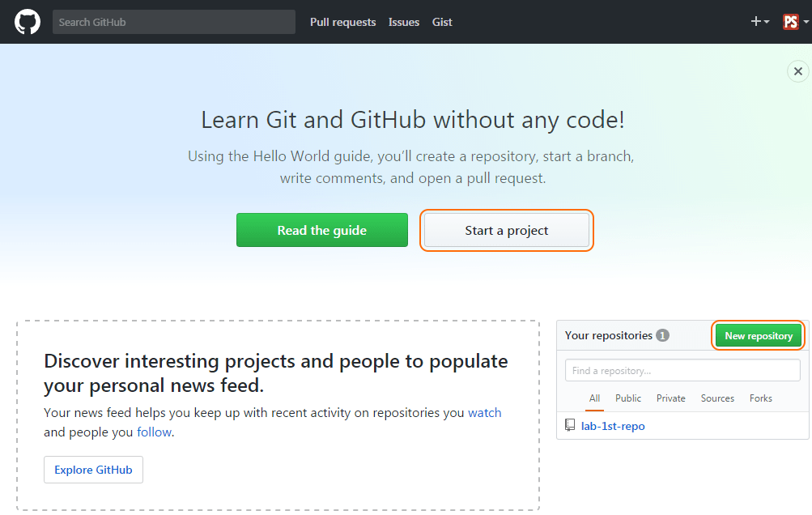Screen dimensions: 812x515
Task: Open the PS profile avatar menu
Action: point(796,22)
